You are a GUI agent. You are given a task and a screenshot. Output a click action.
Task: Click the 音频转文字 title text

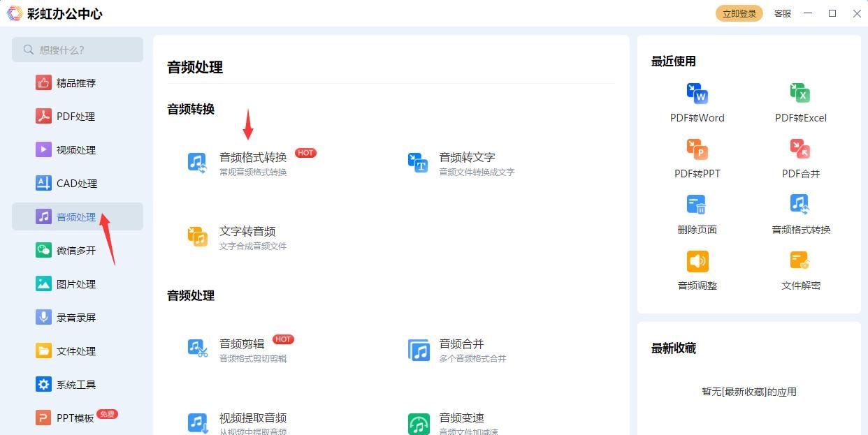click(x=467, y=157)
